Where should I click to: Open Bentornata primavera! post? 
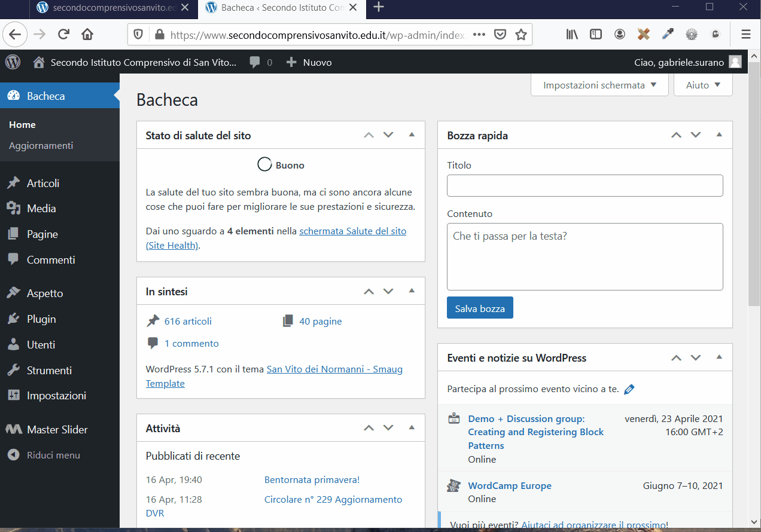coord(312,479)
